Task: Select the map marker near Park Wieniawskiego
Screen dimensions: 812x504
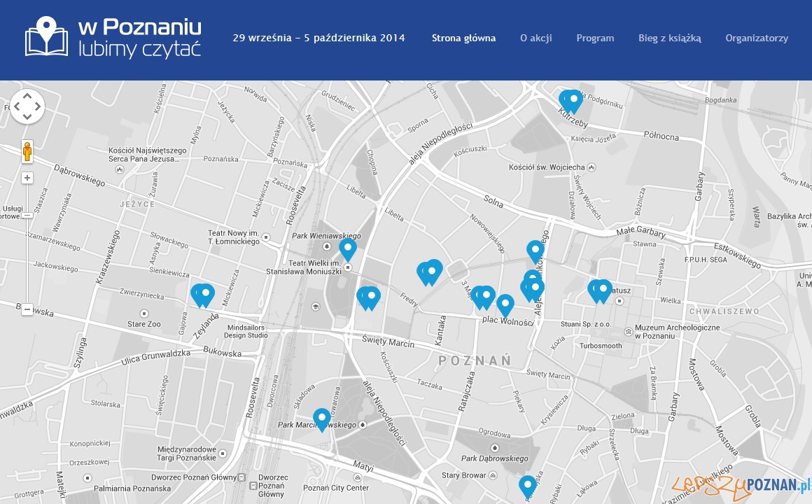Action: (348, 247)
